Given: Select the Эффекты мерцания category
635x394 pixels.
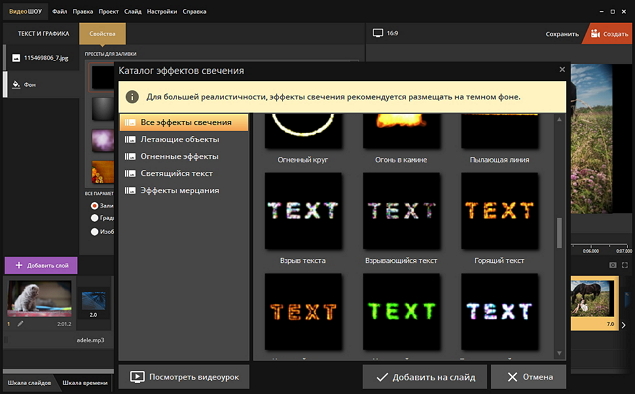Looking at the screenshot, I should 184,190.
